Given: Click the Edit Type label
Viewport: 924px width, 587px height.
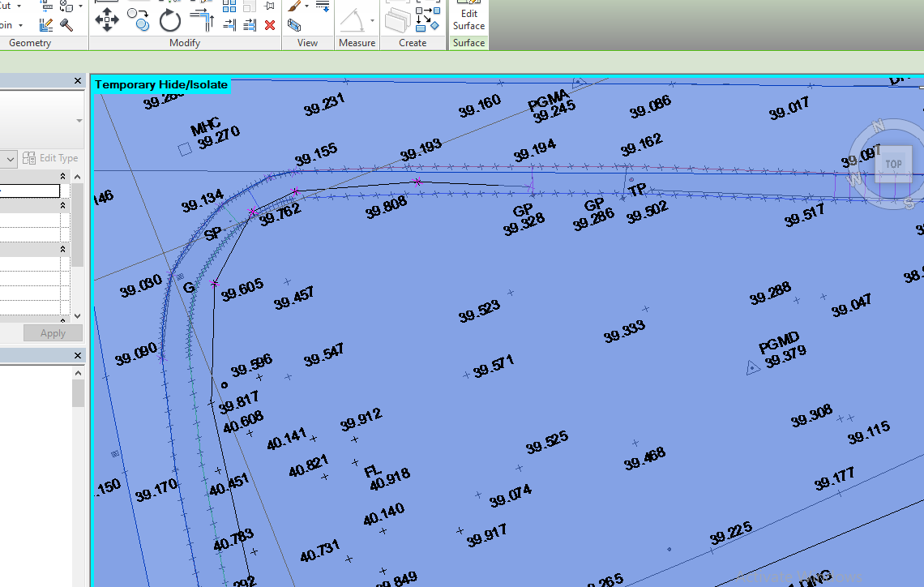Looking at the screenshot, I should point(58,158).
